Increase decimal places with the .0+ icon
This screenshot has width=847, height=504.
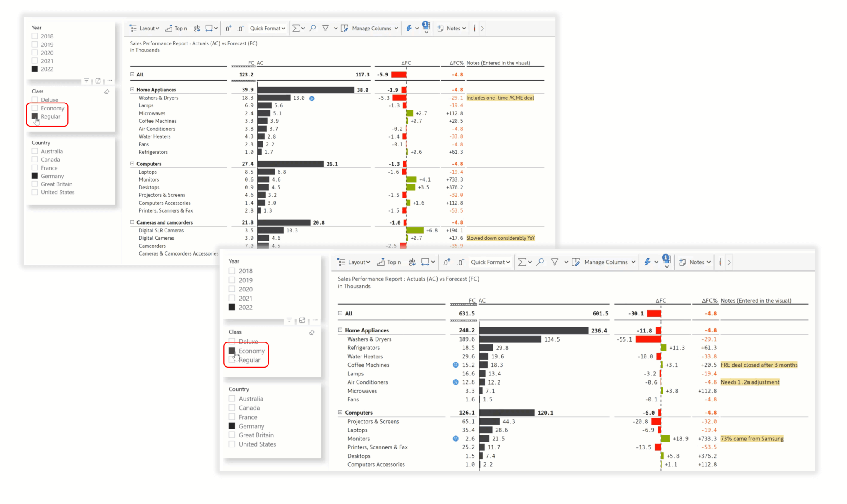227,28
